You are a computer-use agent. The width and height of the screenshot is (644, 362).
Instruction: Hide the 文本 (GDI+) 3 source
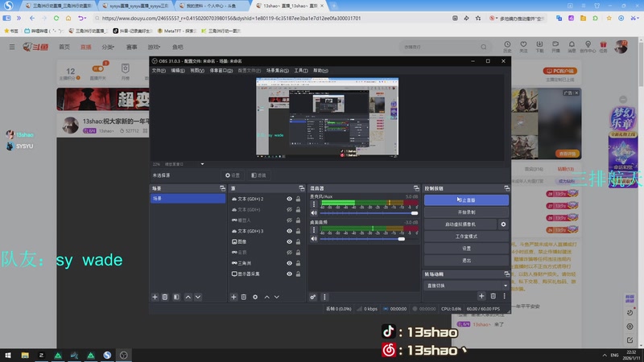point(290,231)
